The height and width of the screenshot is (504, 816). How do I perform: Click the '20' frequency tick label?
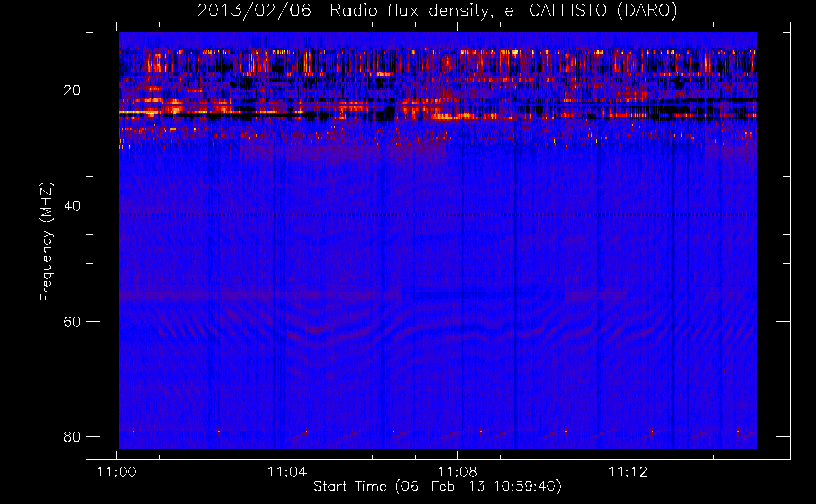coord(72,90)
